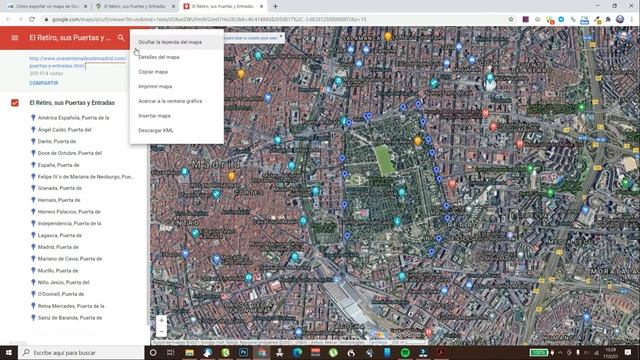Image resolution: width=640 pixels, height=360 pixels.
Task: Select 'España, Puerta de' list item
Action: click(58, 165)
